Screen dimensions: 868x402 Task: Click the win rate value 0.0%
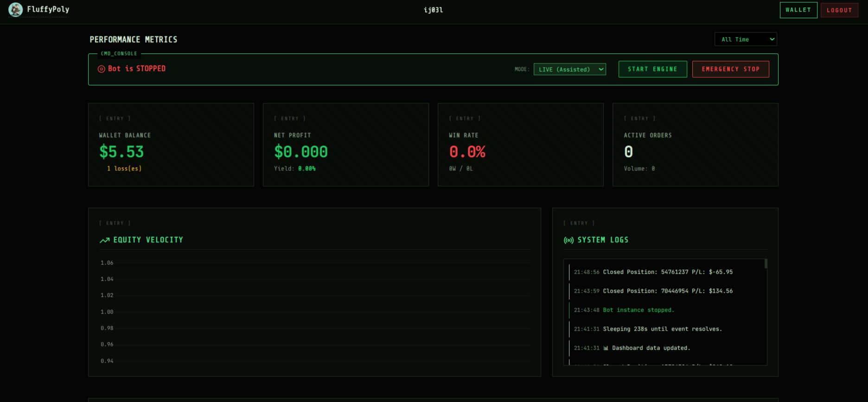[x=467, y=152]
